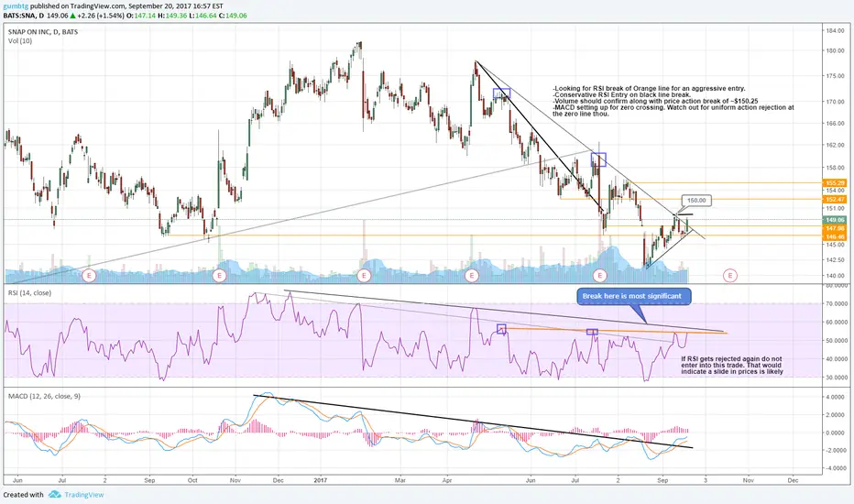Click the 30.0000 RSI axis label
This screenshot has height=504, width=854.
(x=836, y=378)
